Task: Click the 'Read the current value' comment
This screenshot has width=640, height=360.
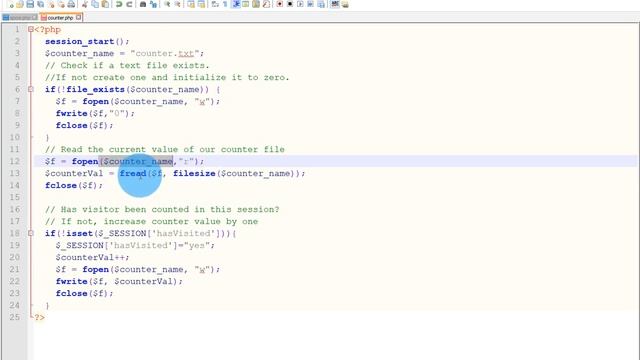Action: click(165, 149)
